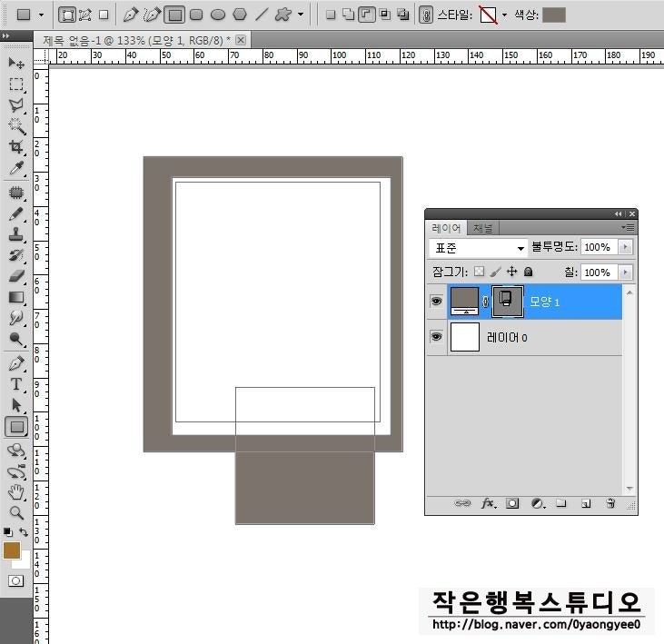
Task: Open tool preset picker dropdown
Action: coord(41,15)
